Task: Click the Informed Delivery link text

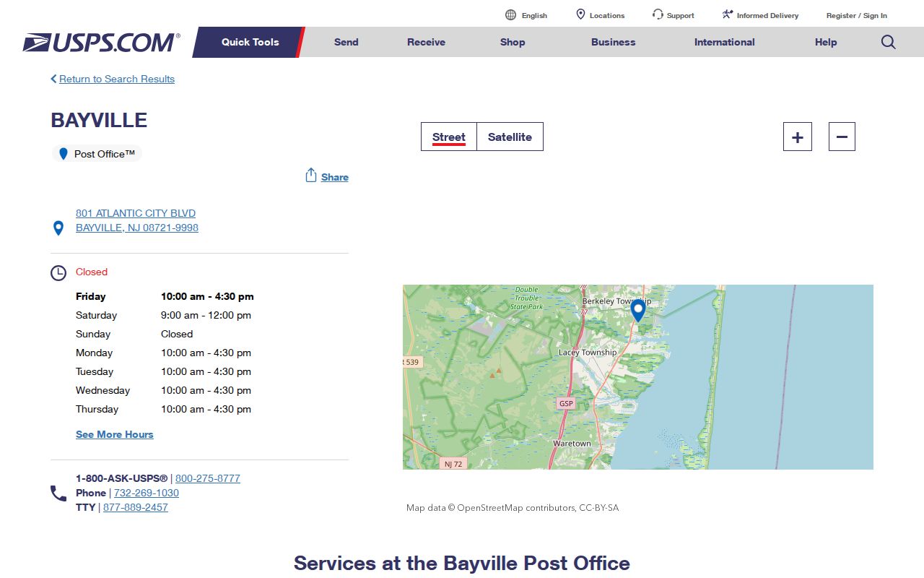Action: tap(767, 15)
